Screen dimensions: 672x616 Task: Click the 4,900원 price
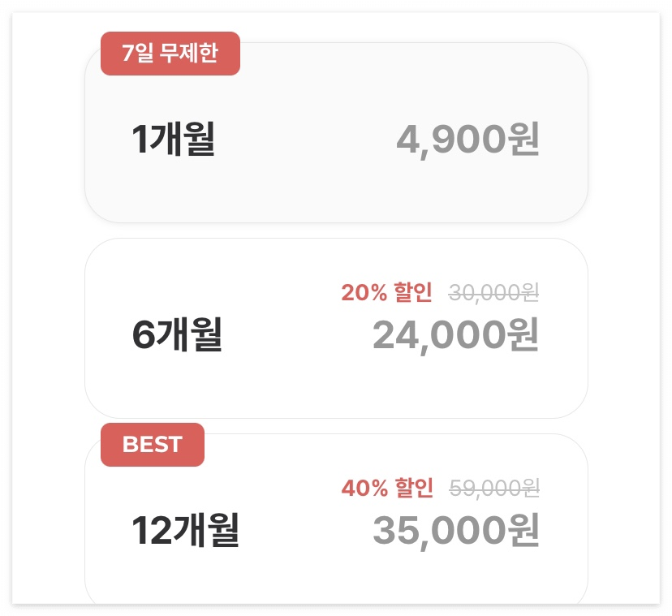467,139
